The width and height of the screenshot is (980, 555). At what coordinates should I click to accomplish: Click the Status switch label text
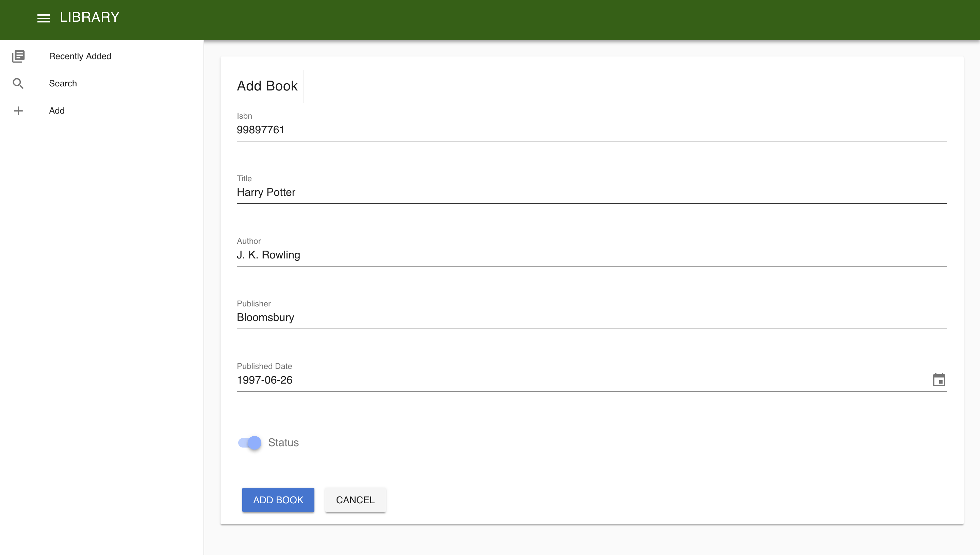283,442
